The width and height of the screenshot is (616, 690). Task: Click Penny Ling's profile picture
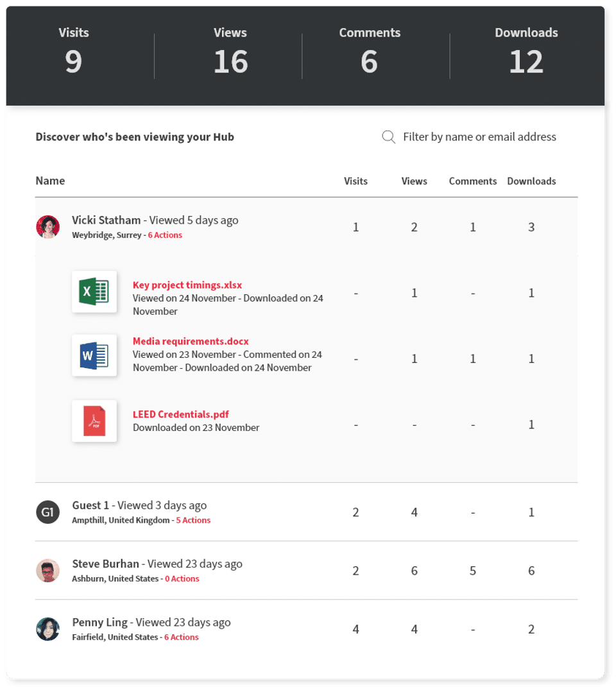click(x=48, y=629)
